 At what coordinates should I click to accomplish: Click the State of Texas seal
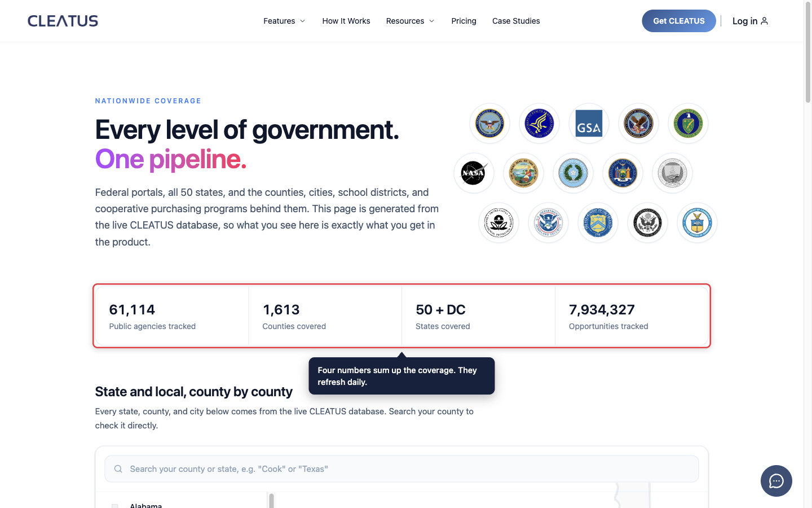coord(573,173)
